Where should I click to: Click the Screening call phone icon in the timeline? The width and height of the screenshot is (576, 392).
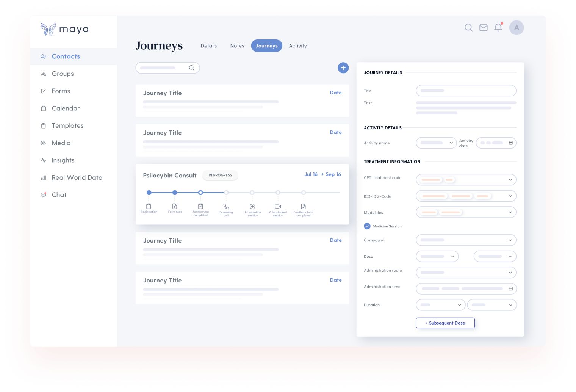[x=226, y=206]
